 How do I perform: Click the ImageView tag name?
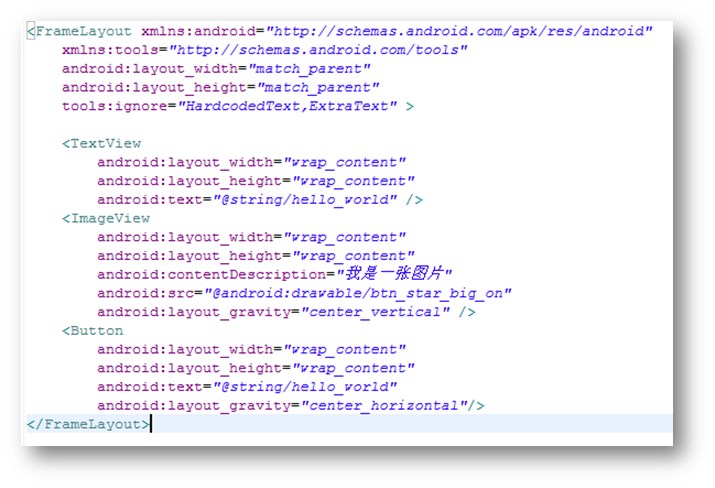(x=110, y=218)
